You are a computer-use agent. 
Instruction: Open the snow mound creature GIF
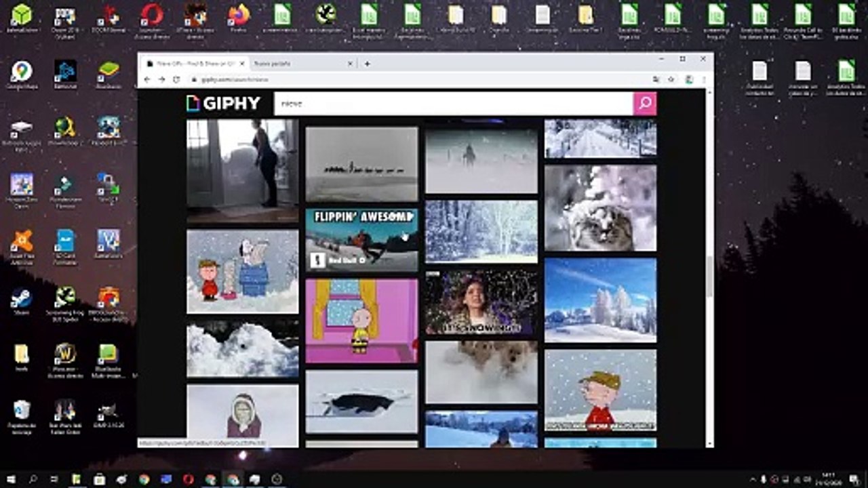(242, 349)
